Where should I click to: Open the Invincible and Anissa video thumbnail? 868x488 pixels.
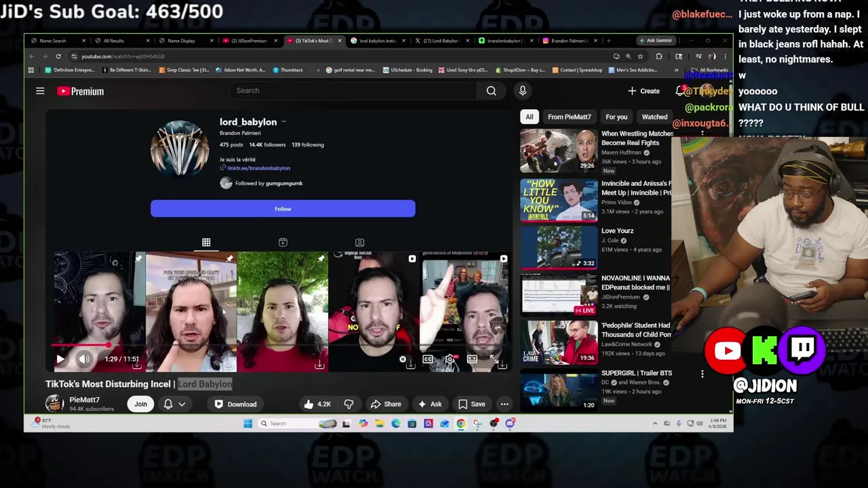coord(559,200)
